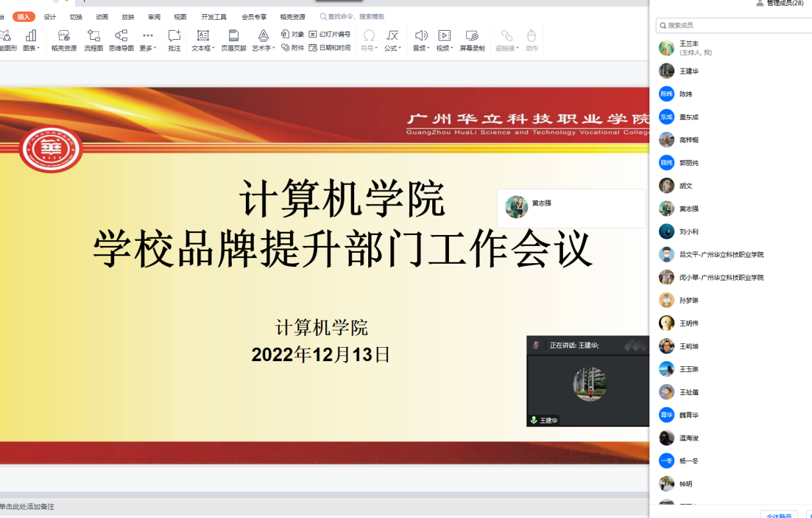Expand the 艺术字 word art dropdown
812x518 pixels.
pos(263,40)
